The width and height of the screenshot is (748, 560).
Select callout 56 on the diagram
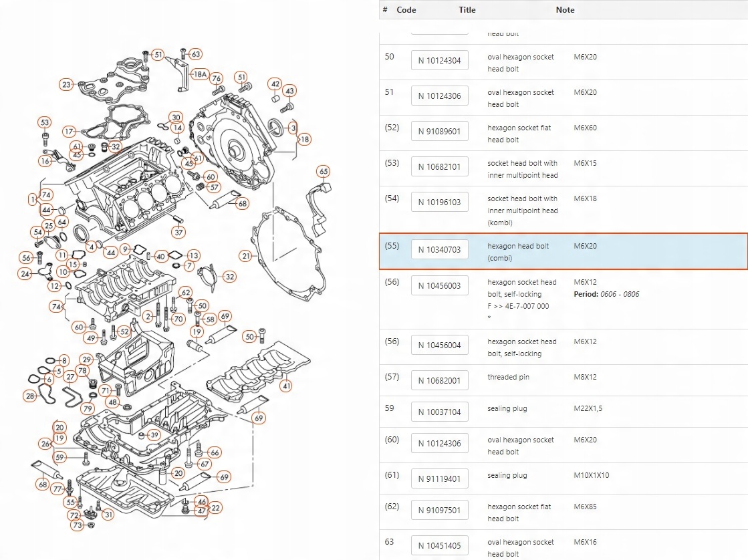26,258
